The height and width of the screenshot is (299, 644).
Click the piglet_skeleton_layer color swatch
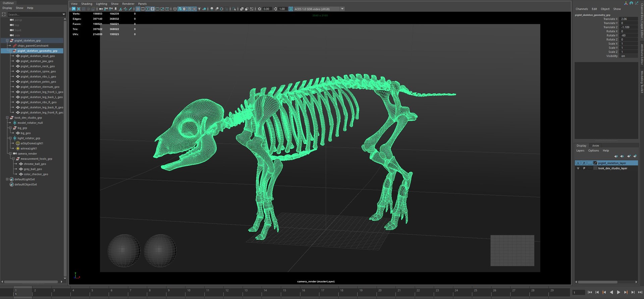(595, 163)
